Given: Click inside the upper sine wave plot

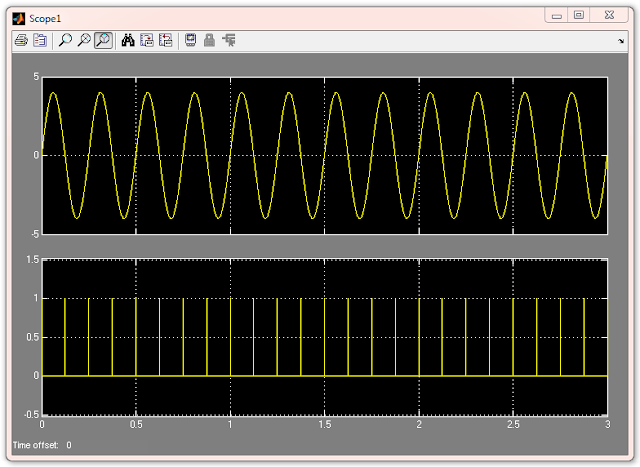Looking at the screenshot, I should [325, 156].
